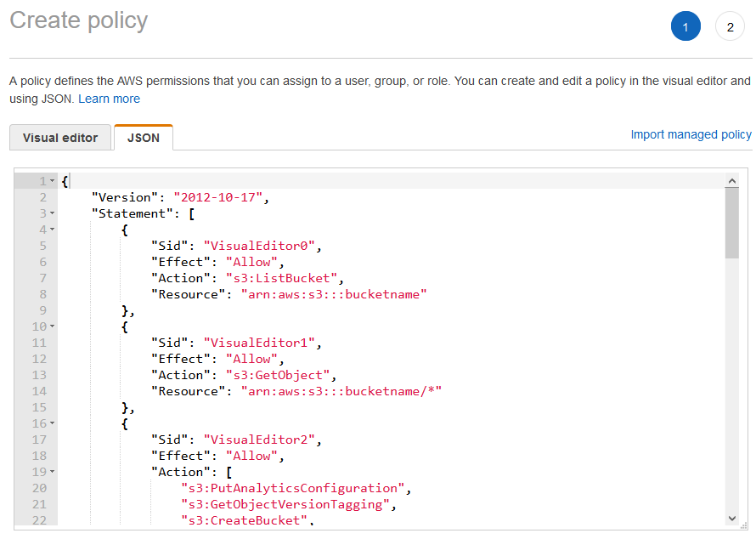The height and width of the screenshot is (539, 756).
Task: Fold the VisualEditor1 statement block at line 10
Action: [53, 326]
